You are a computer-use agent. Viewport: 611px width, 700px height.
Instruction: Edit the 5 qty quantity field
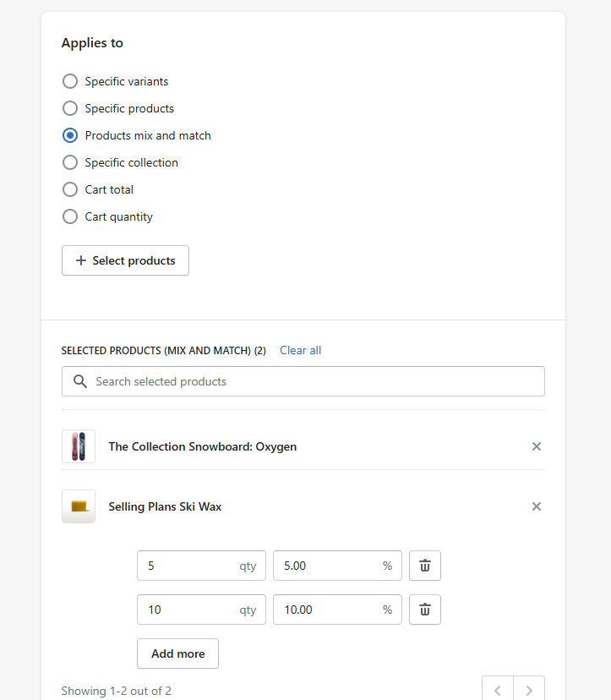(201, 566)
